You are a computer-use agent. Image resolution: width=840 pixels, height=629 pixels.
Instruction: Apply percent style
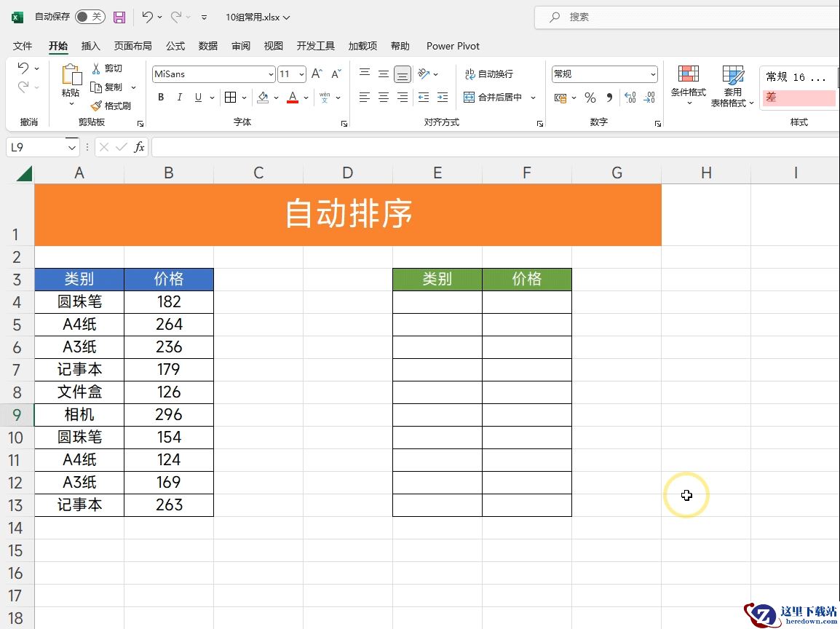tap(590, 98)
